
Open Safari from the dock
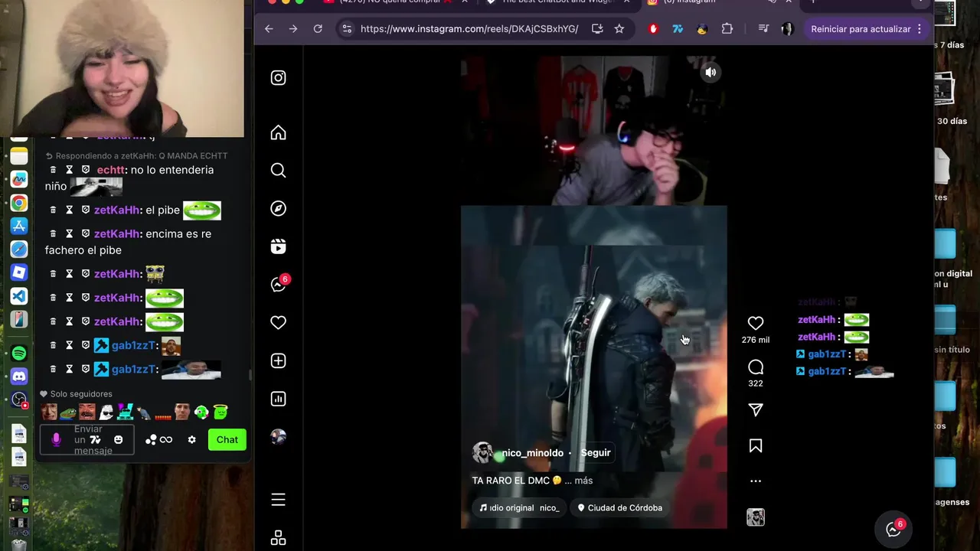click(19, 249)
